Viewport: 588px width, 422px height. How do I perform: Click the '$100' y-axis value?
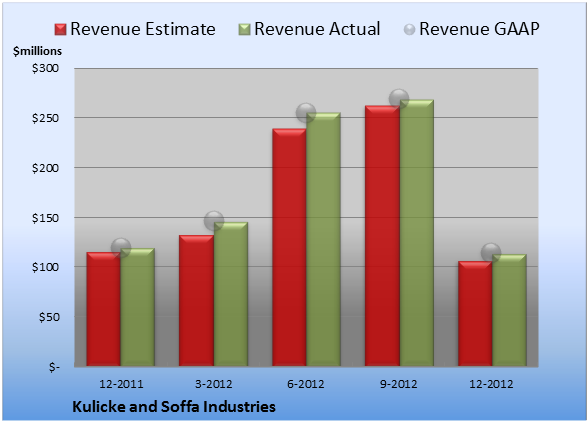pyautogui.click(x=45, y=267)
